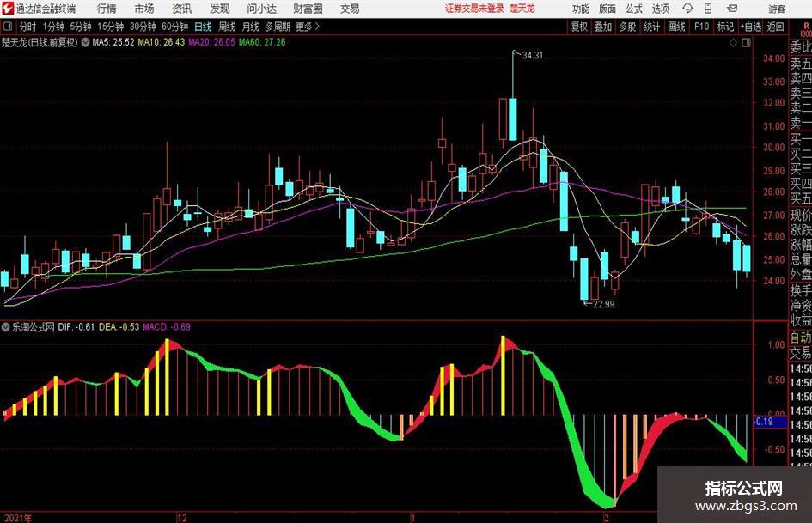Open the 多周期 multi-period view
Screen dimensions: 812x523
[278, 27]
